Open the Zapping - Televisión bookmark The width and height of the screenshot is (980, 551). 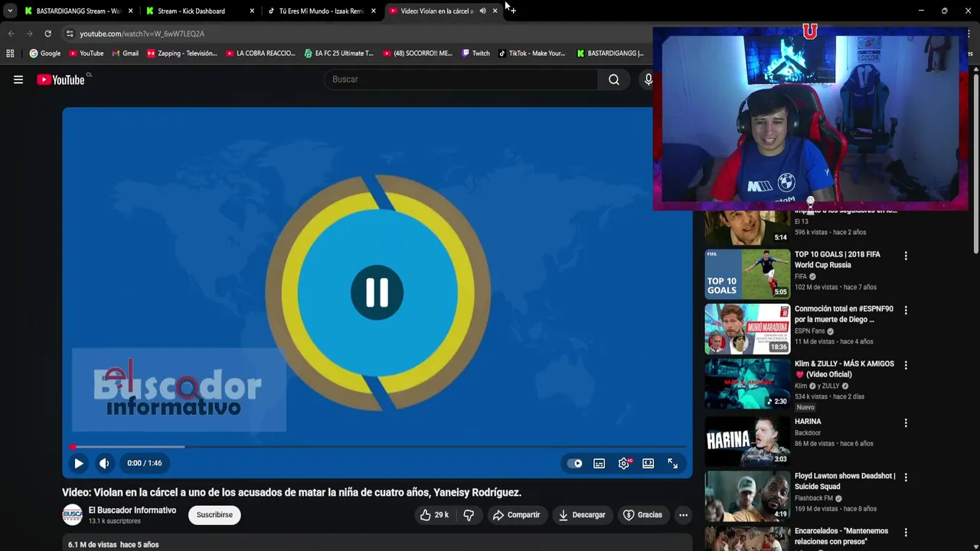(x=181, y=54)
